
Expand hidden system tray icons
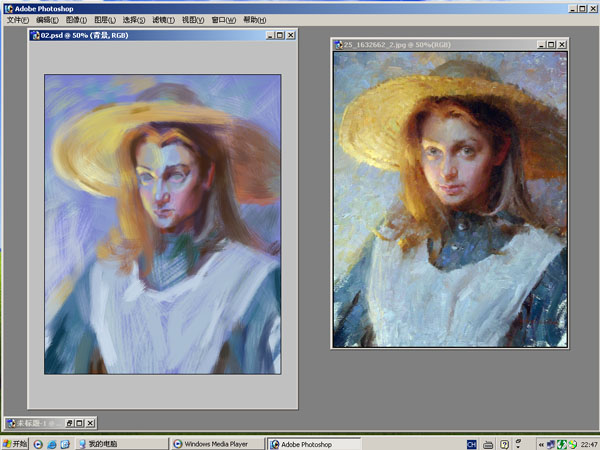541,445
